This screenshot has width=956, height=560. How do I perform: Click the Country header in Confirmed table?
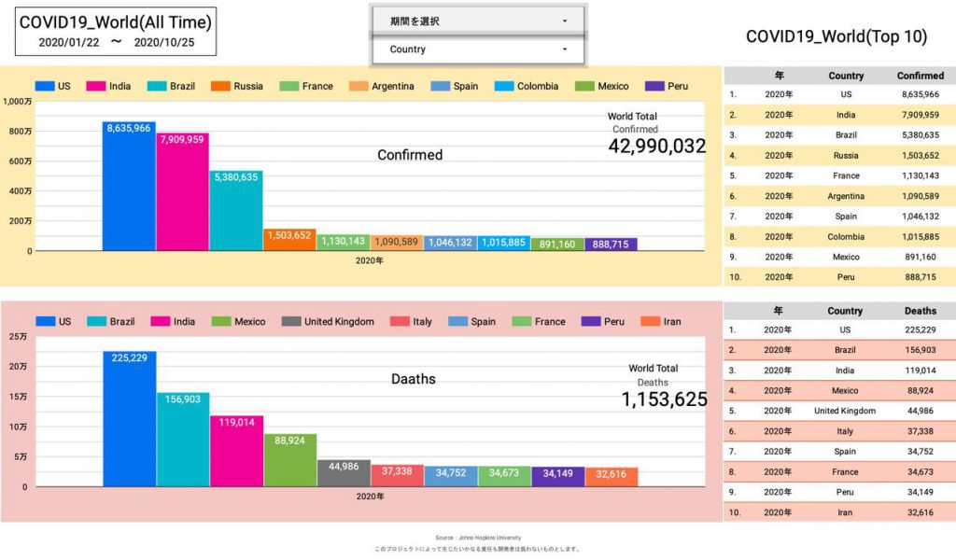(846, 76)
